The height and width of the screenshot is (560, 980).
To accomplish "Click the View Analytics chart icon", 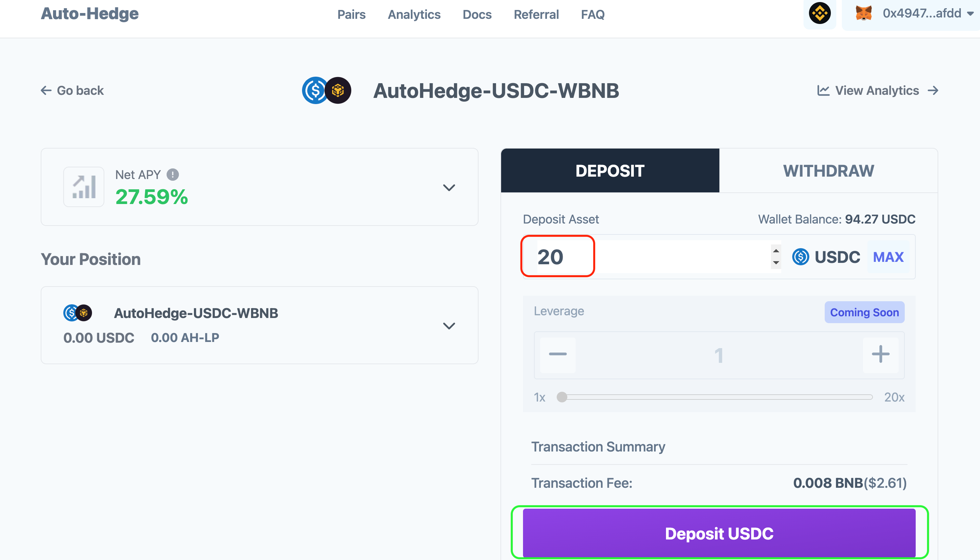I will point(823,90).
